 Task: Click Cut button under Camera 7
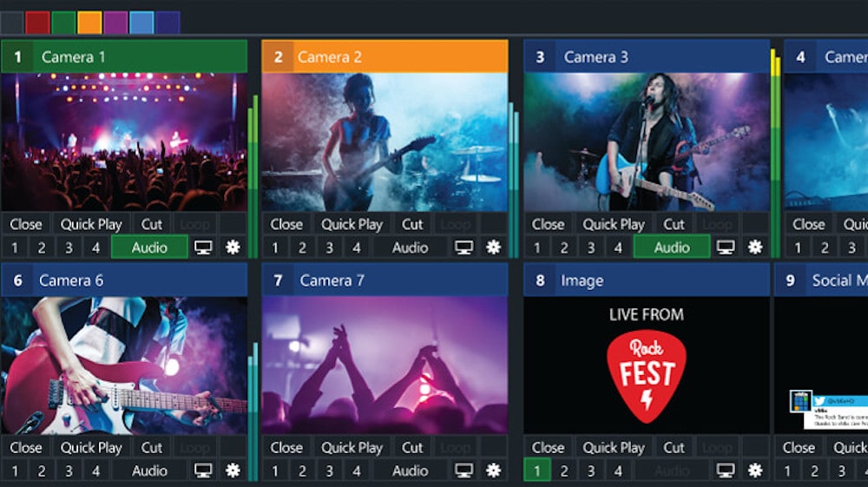412,448
